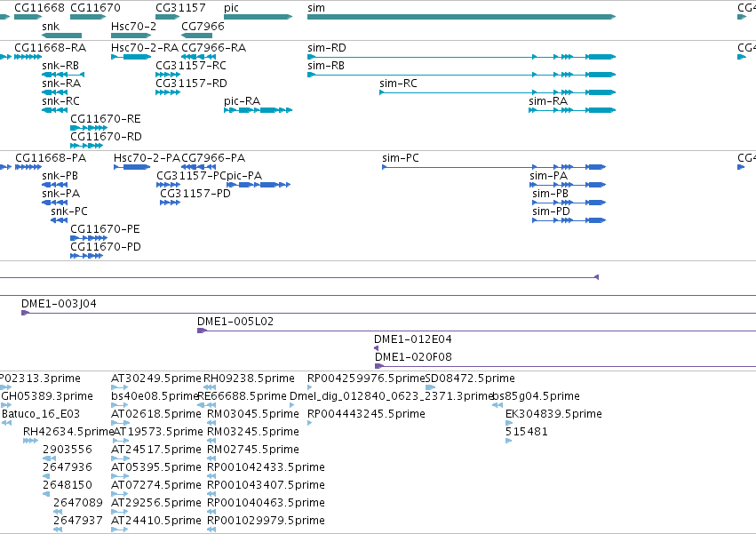Select the CG11670-PE protein label
The image size is (756, 534).
(105, 229)
